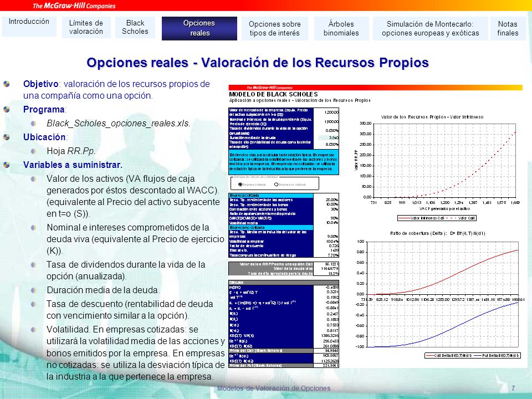The width and height of the screenshot is (532, 399).
Task: Go to the Notas finales tab
Action: tap(508, 28)
